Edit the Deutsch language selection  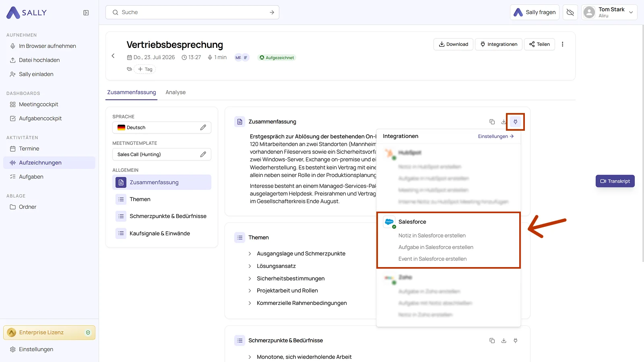click(203, 128)
